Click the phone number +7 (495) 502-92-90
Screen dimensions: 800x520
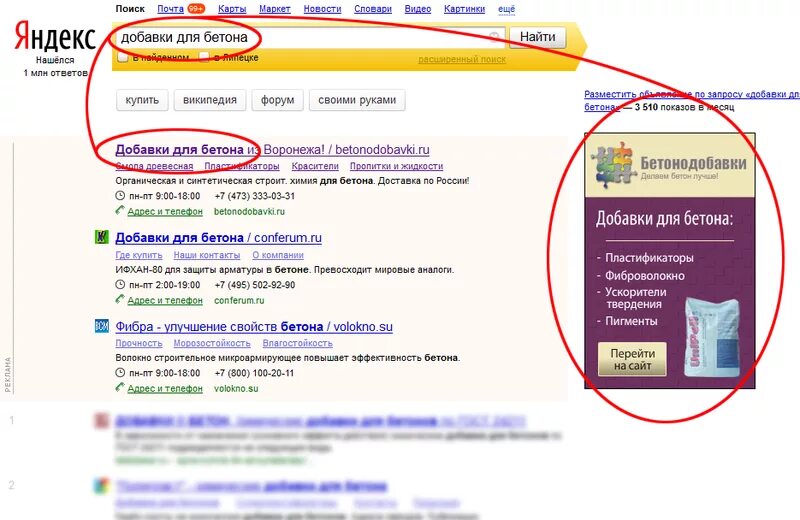pyautogui.click(x=255, y=285)
